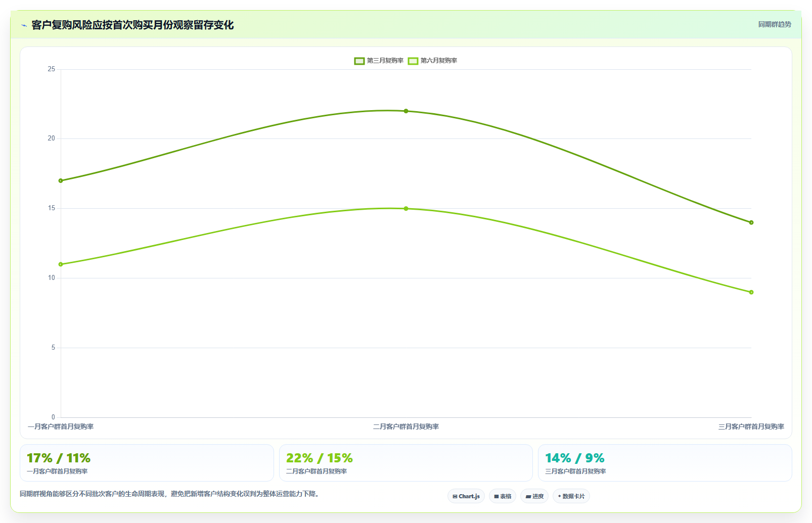This screenshot has height=523, width=812.
Task: Click x-axis label 一月客户群首月复购率
Action: (61, 426)
